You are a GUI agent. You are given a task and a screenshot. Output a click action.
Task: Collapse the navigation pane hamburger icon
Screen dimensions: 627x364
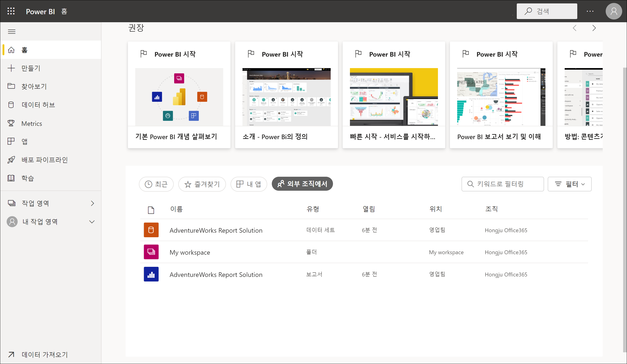[x=11, y=32]
